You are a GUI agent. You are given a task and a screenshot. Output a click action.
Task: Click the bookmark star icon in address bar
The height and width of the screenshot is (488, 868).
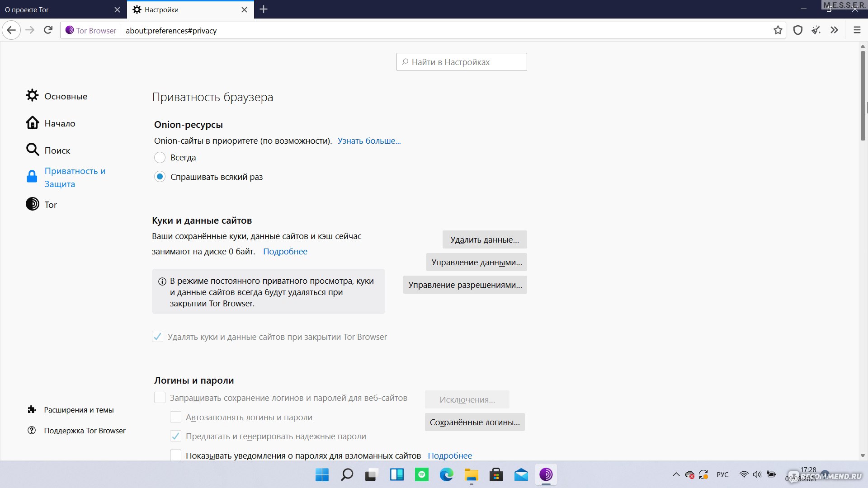(x=778, y=30)
